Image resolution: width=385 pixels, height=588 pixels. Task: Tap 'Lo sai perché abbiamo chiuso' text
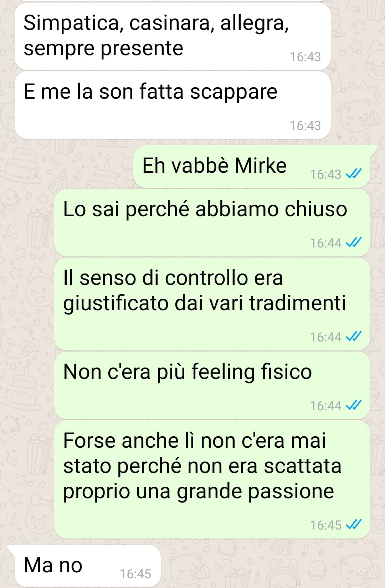205,209
